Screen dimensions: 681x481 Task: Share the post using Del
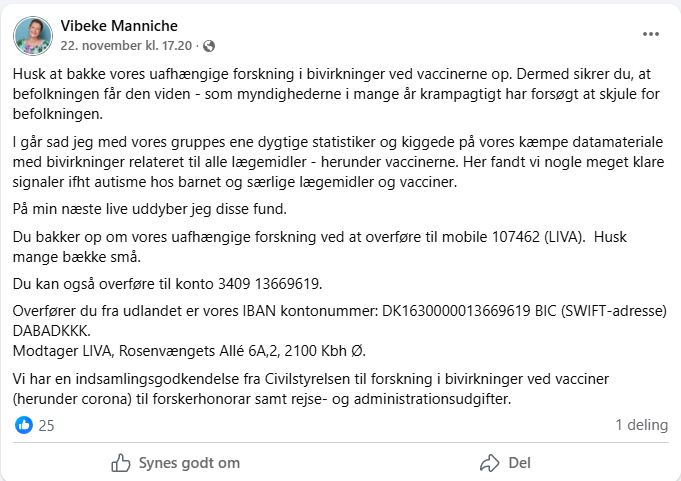click(x=505, y=463)
